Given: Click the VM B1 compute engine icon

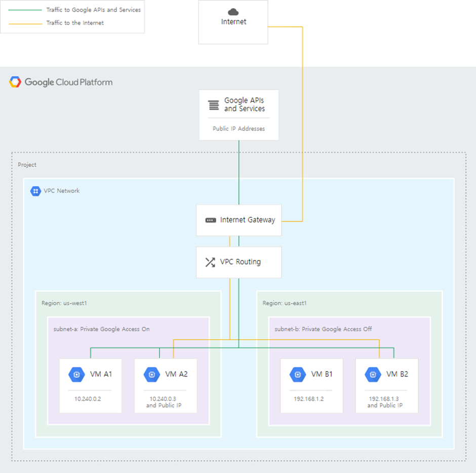Looking at the screenshot, I should tap(298, 374).
